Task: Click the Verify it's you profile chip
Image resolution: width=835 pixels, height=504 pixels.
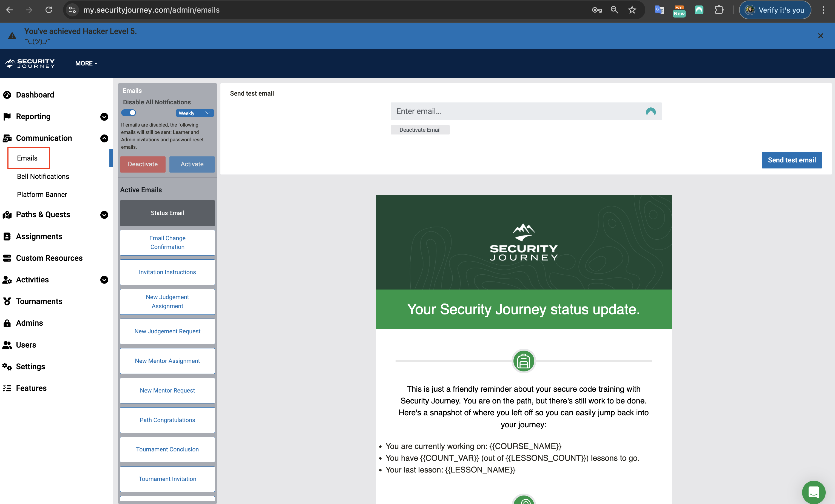Action: click(775, 10)
